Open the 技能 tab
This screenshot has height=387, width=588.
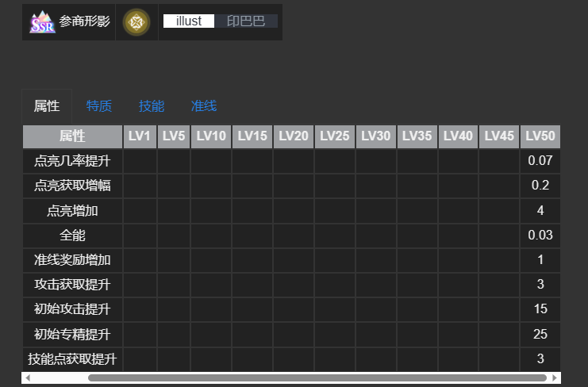click(x=152, y=105)
